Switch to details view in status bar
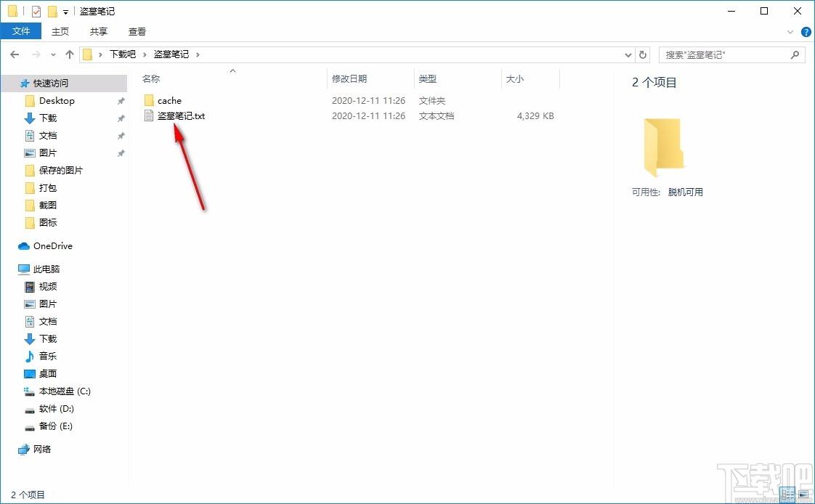The image size is (815, 504). [788, 495]
